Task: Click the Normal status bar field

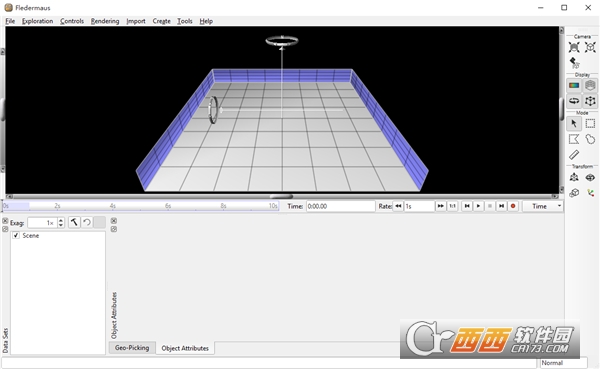Action: coord(563,363)
